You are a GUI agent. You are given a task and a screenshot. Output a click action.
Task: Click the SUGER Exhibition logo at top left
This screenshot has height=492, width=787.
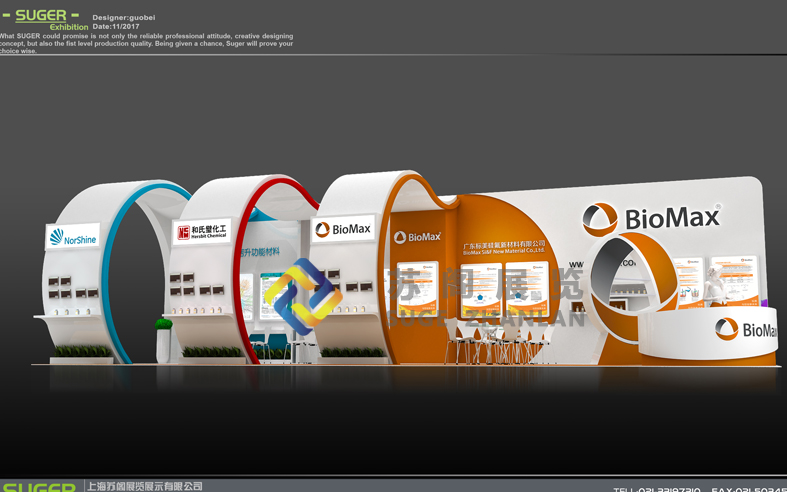click(45, 19)
